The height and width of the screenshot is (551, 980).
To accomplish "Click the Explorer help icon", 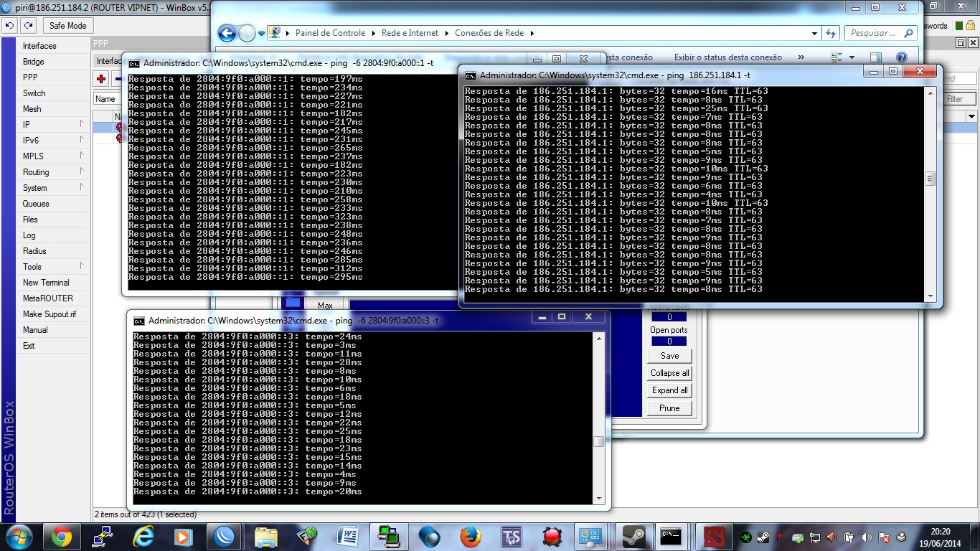I will point(902,57).
